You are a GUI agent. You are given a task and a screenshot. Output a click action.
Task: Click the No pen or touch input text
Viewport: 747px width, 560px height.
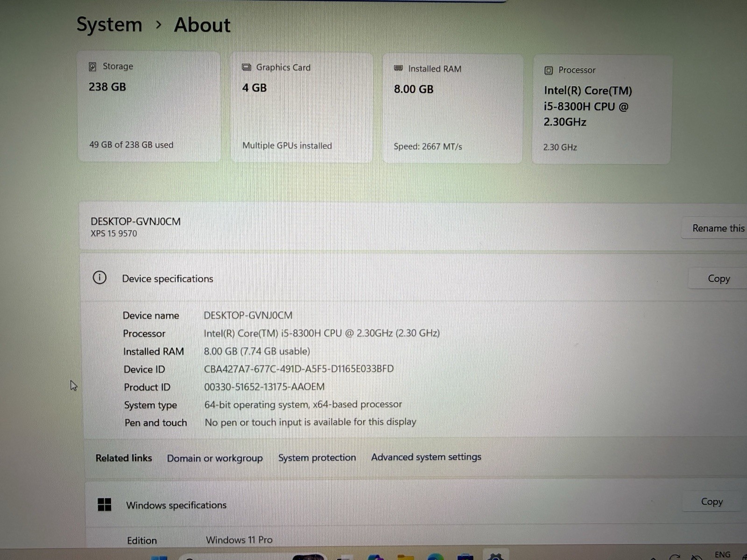pos(310,422)
